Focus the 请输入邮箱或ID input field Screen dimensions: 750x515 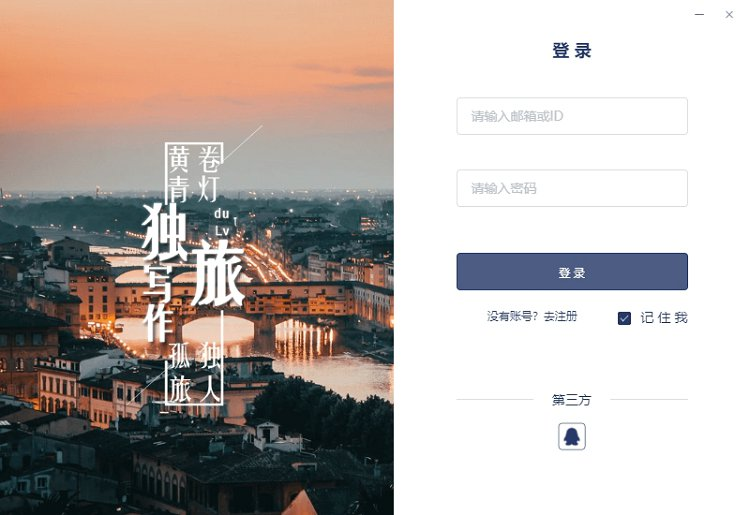click(572, 116)
